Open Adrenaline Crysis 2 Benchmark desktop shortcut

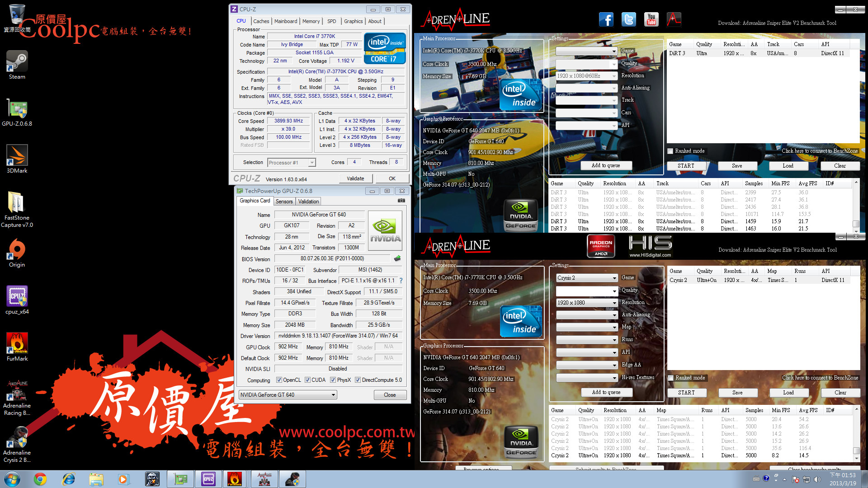tap(17, 444)
